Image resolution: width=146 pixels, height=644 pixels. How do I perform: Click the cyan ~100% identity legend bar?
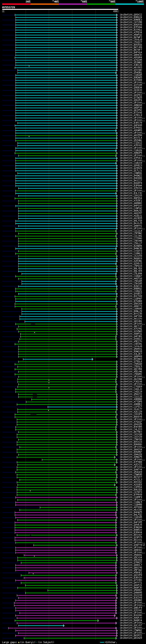point(130,4)
